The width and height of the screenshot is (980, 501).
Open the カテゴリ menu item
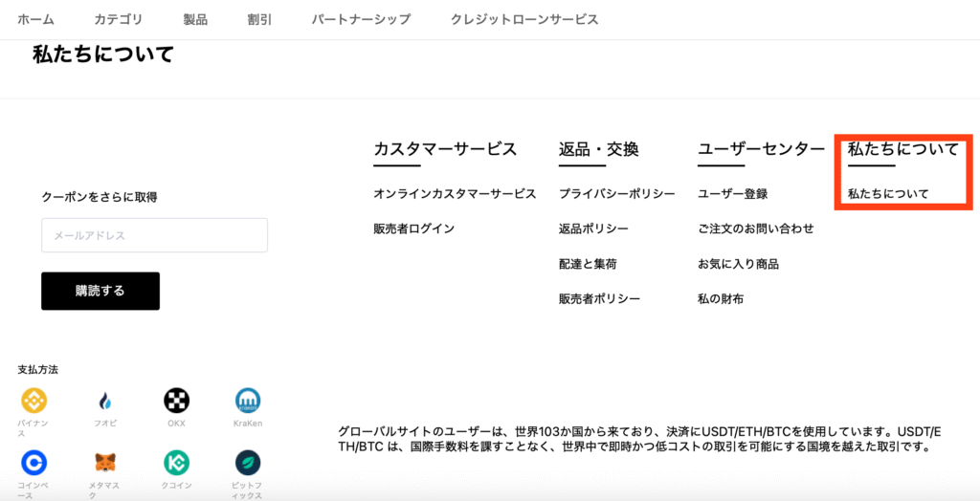click(x=118, y=19)
